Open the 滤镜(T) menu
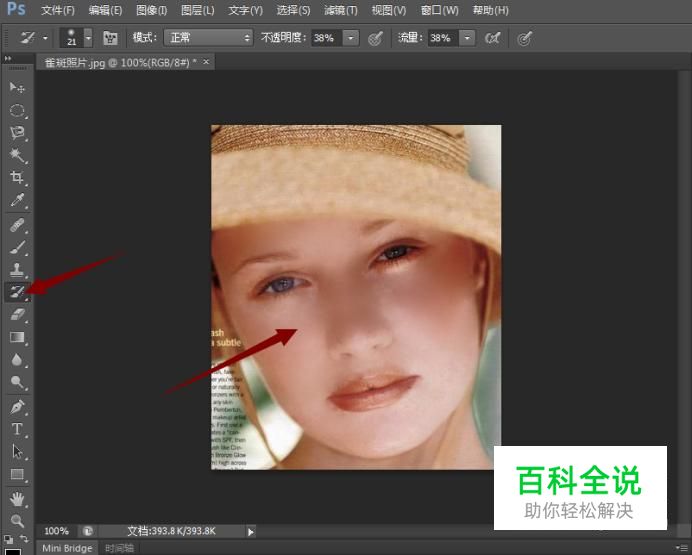This screenshot has height=555, width=692. (343, 10)
